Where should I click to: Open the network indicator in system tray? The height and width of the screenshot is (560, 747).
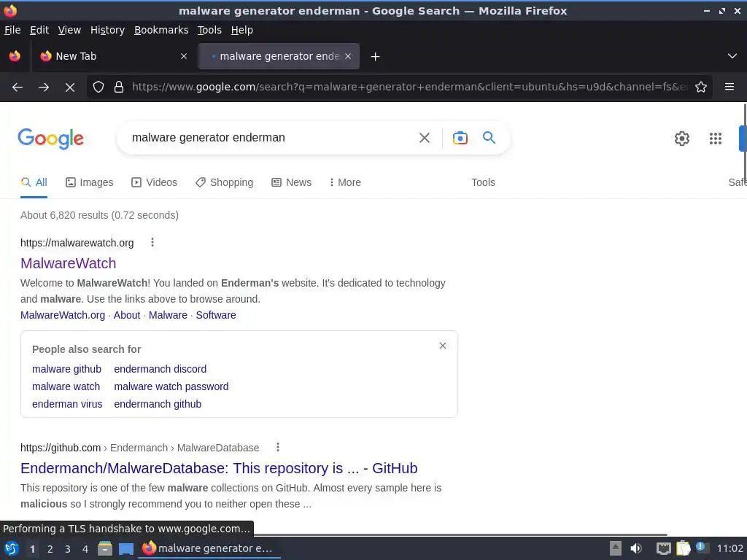663,548
